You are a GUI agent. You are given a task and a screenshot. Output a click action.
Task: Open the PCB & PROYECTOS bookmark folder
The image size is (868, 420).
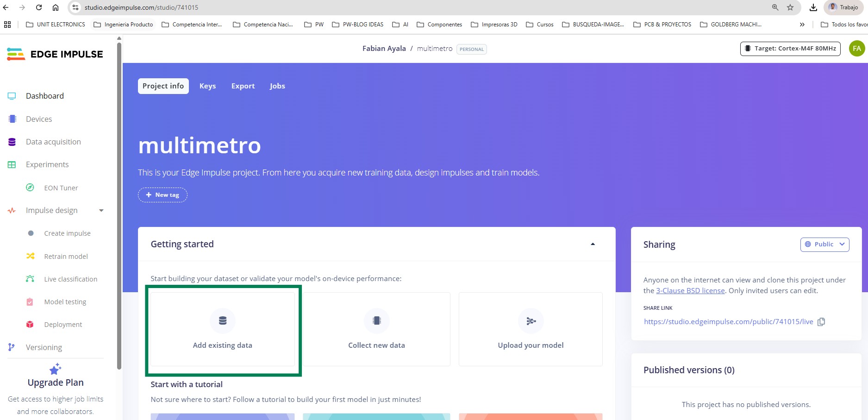(x=662, y=25)
